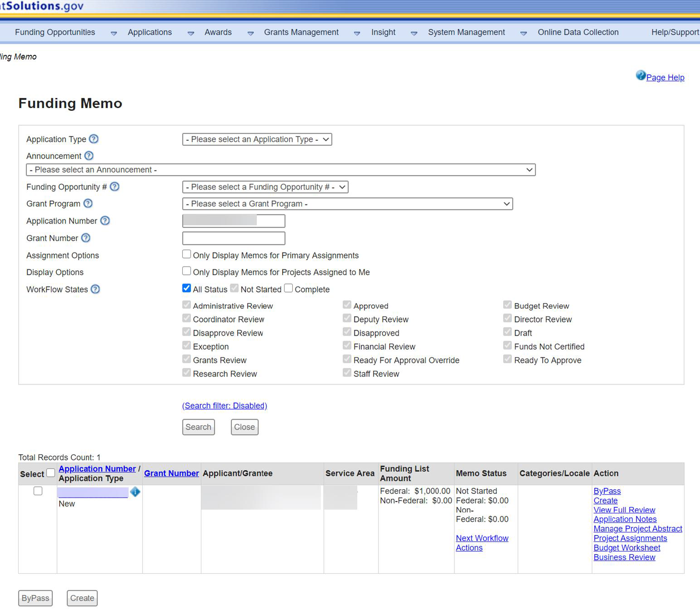This screenshot has height=615, width=700.
Task: Click the Grant Program help icon
Action: 88,203
